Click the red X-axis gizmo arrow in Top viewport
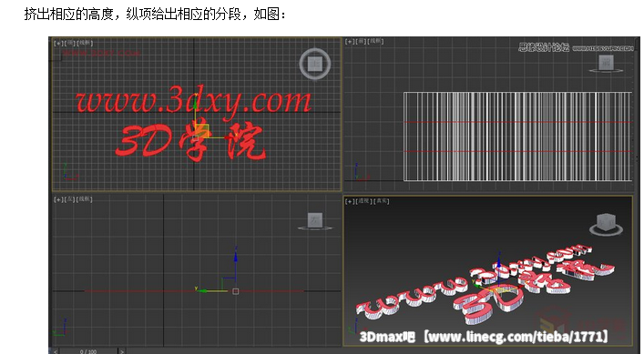The image size is (644, 354). [228, 137]
